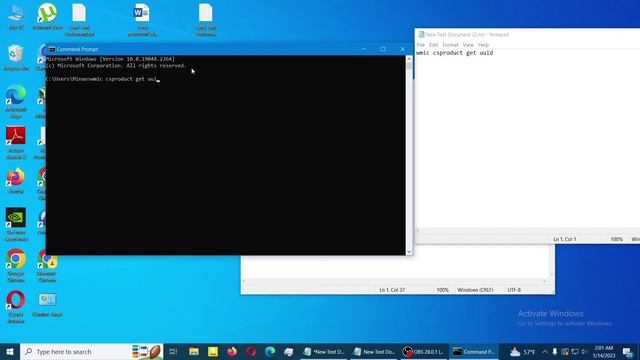Screen dimensions: 640x360
Task: Launch Opera from the taskbar
Action: [x=251, y=351]
